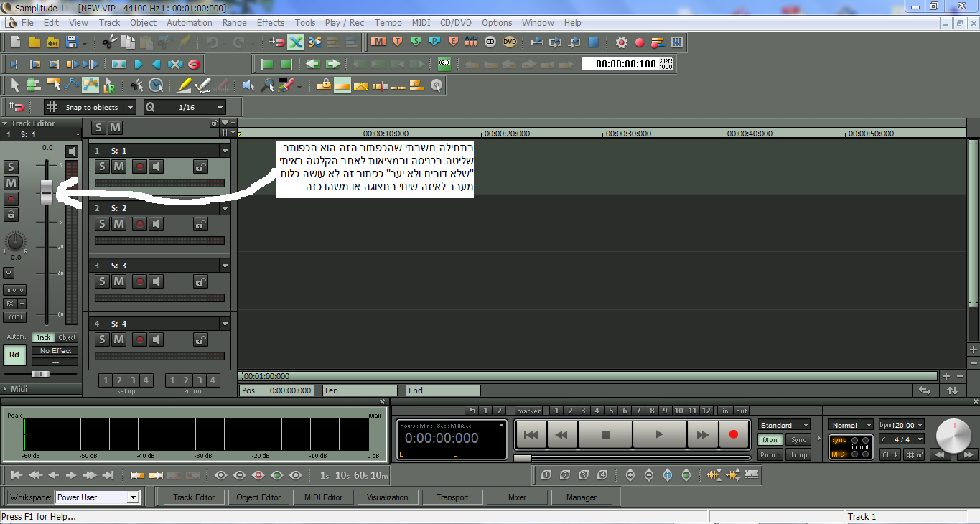The image size is (980, 524).
Task: Open the Snap to objects dropdown
Action: (90, 107)
